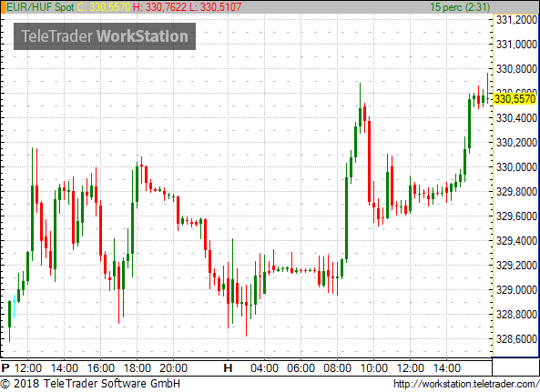Click the low value L: 330,5107
Viewport: 540px width, 392px height.
pyautogui.click(x=215, y=7)
